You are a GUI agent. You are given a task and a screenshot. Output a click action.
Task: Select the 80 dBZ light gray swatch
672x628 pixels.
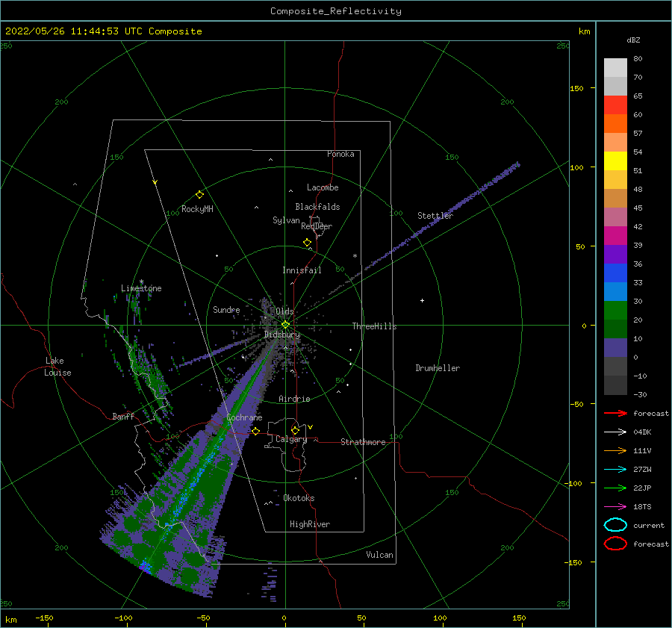click(615, 68)
